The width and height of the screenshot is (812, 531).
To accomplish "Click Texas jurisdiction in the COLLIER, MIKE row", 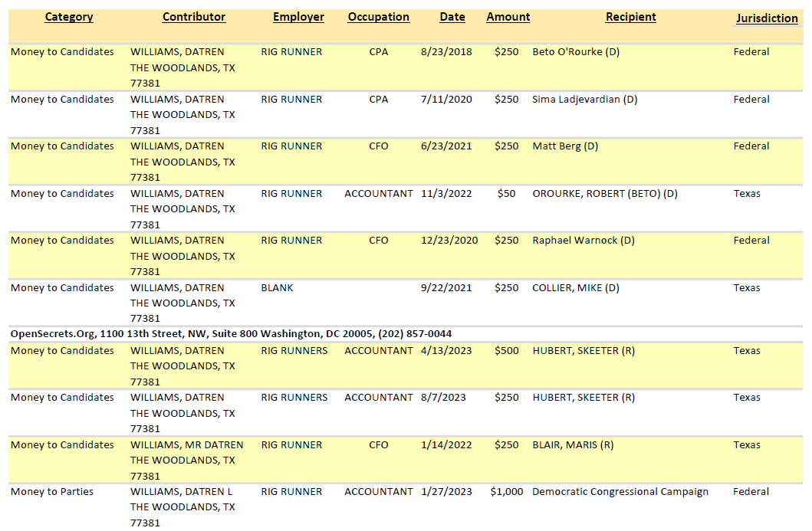I will pyautogui.click(x=747, y=288).
